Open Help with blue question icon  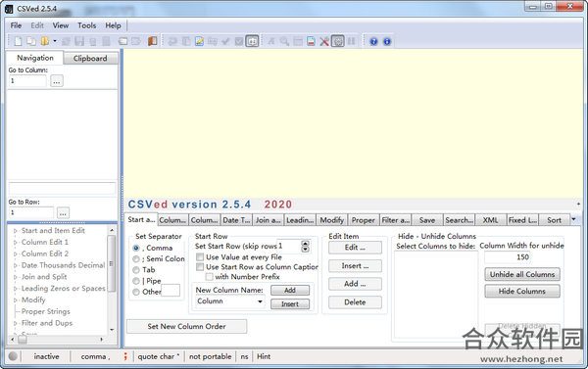coord(373,41)
